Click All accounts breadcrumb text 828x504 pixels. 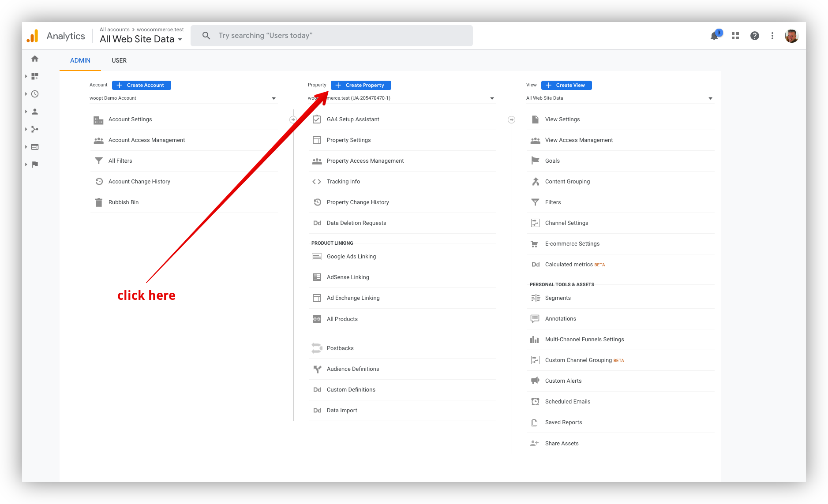(x=115, y=30)
